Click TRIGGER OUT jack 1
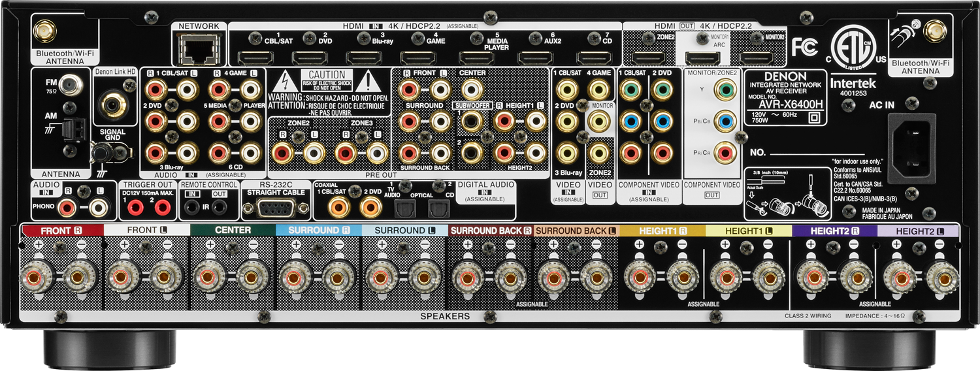The width and height of the screenshot is (980, 371). [x=136, y=208]
